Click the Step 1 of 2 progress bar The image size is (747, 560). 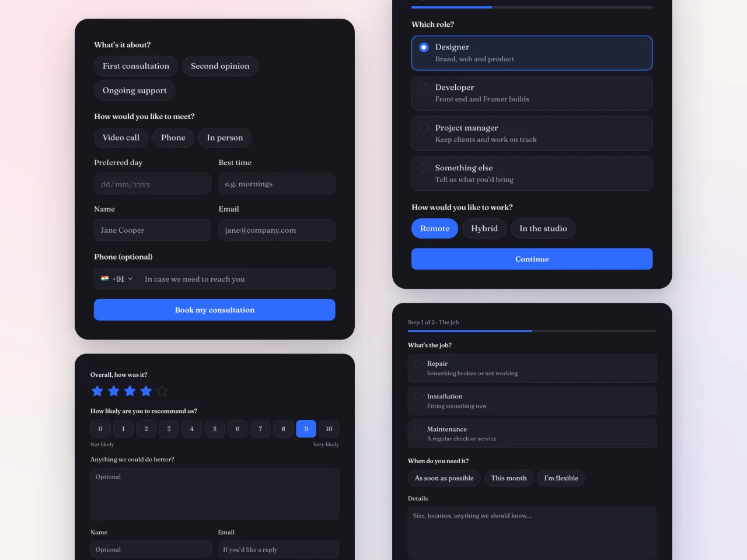pos(532,331)
